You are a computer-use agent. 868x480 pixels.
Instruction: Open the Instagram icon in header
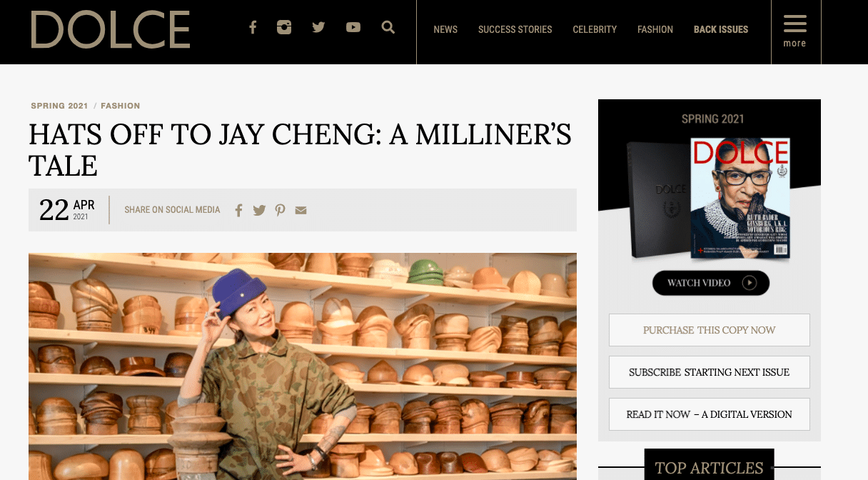click(284, 28)
